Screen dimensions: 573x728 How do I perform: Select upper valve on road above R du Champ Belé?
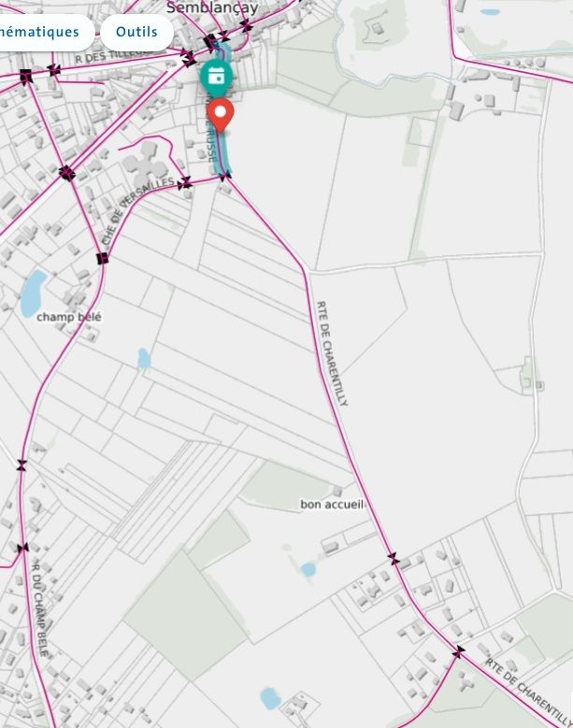point(21,464)
